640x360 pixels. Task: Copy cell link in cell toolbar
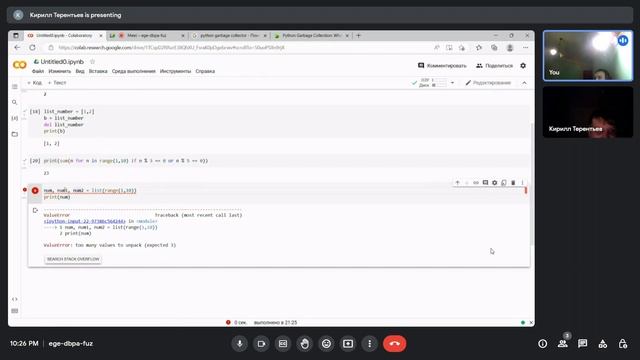tap(476, 182)
